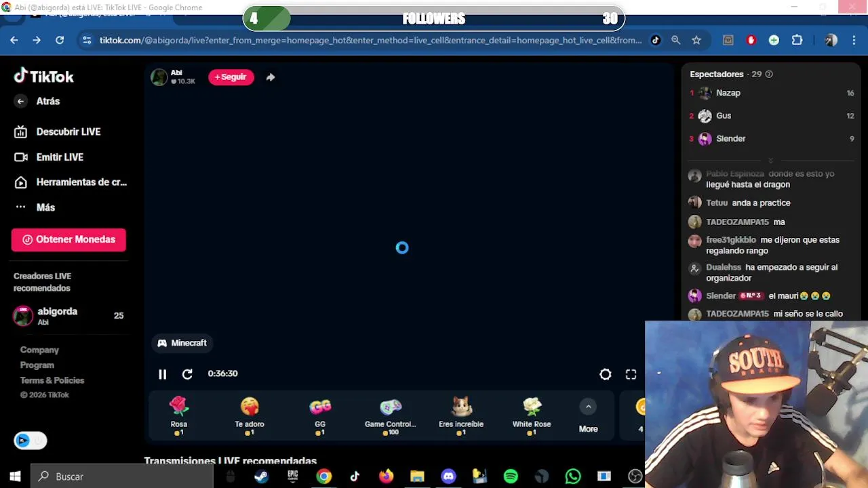Screen dimensions: 868x488
Task: Open the Chrome three-dot menu
Action: (854, 41)
